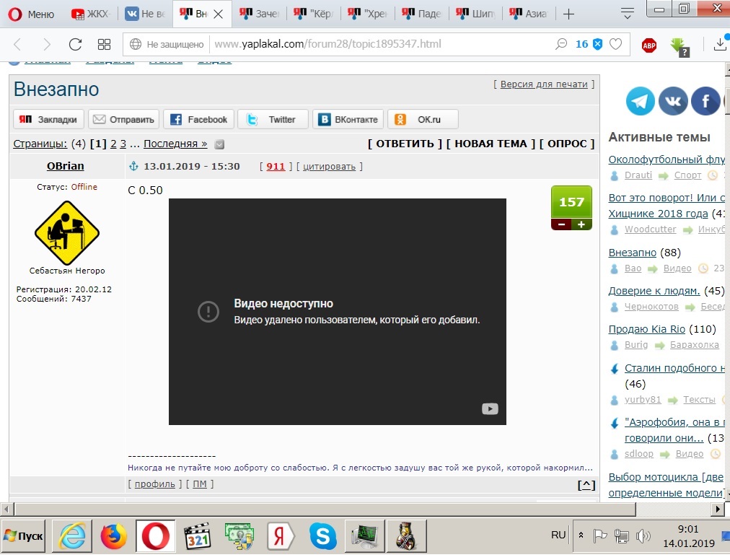The image size is (730, 560).
Task: Share the topic on OK.ru
Action: pos(423,119)
